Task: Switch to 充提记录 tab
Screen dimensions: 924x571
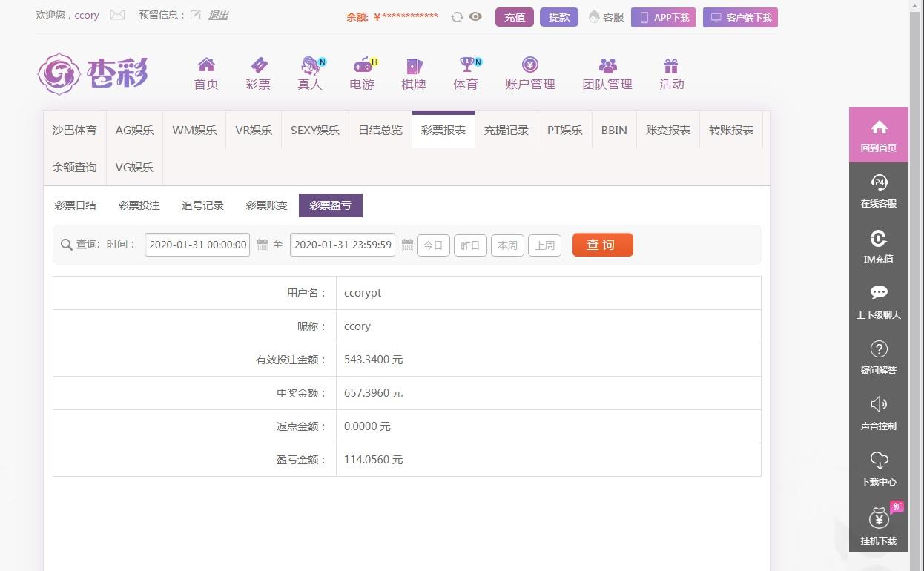Action: pos(506,131)
